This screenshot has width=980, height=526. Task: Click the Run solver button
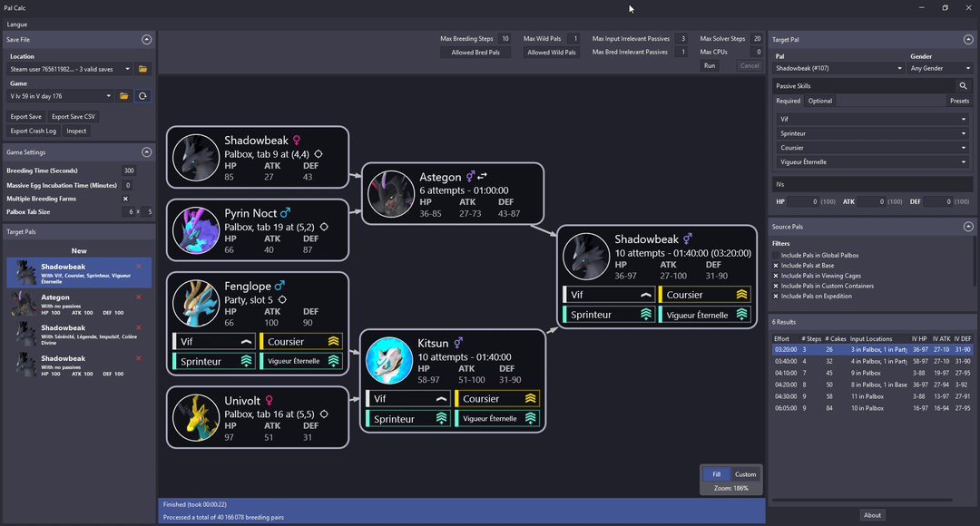(x=710, y=65)
